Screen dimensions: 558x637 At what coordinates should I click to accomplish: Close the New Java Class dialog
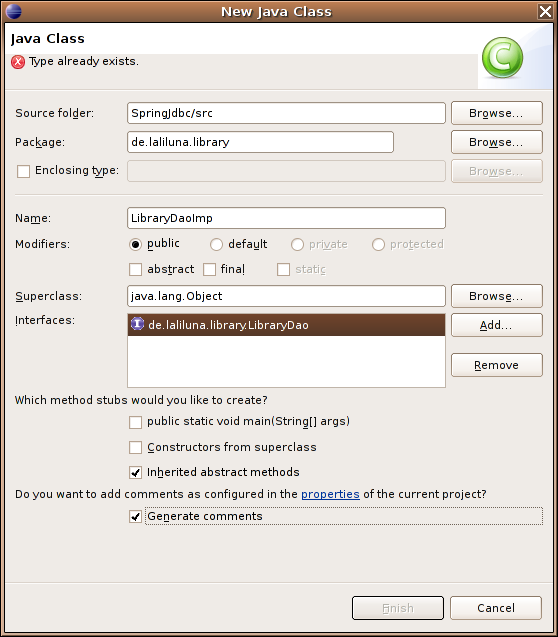click(x=545, y=11)
